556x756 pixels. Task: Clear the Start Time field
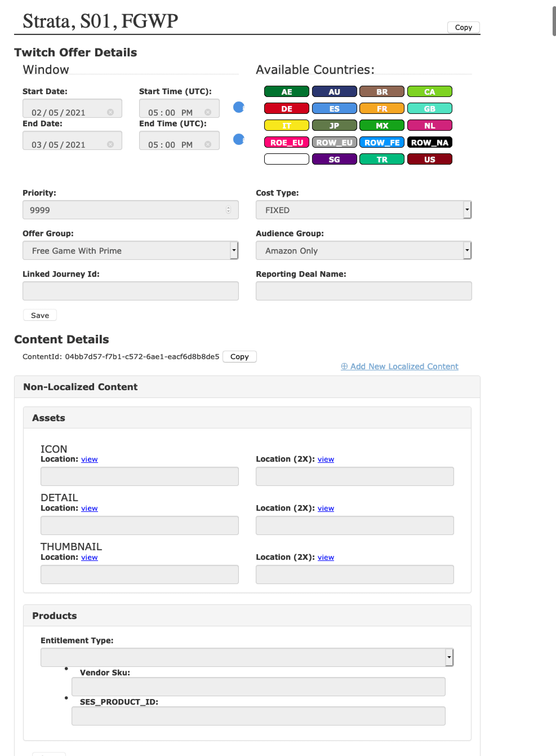coord(208,112)
